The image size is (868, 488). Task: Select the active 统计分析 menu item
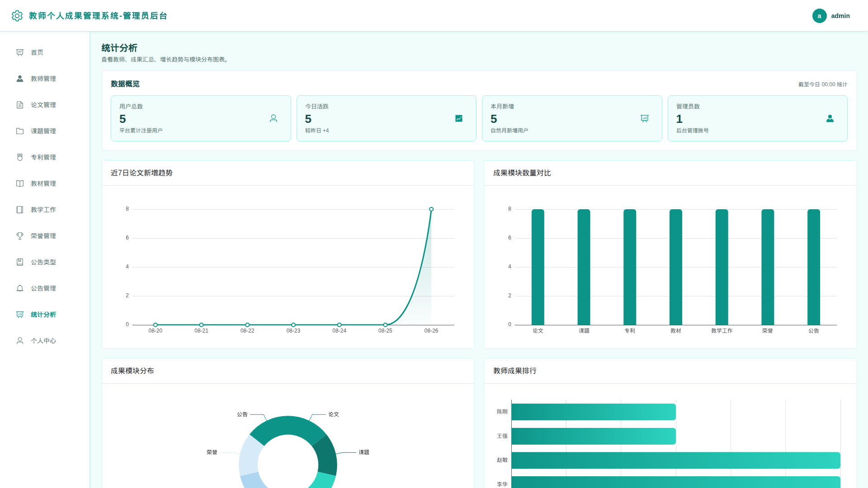[x=45, y=314]
